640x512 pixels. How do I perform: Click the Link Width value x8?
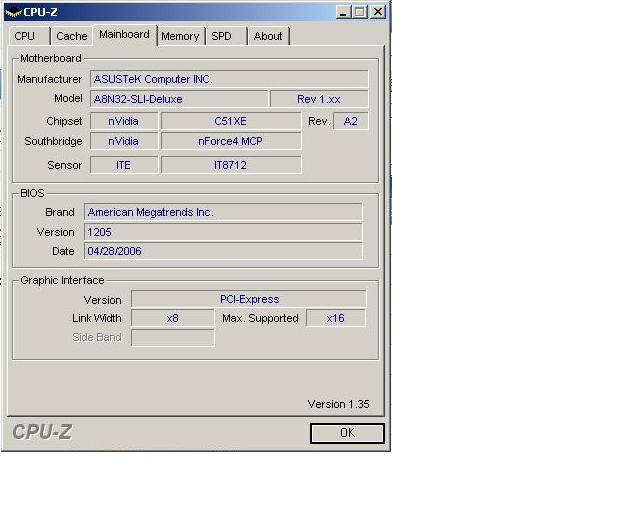pos(173,318)
